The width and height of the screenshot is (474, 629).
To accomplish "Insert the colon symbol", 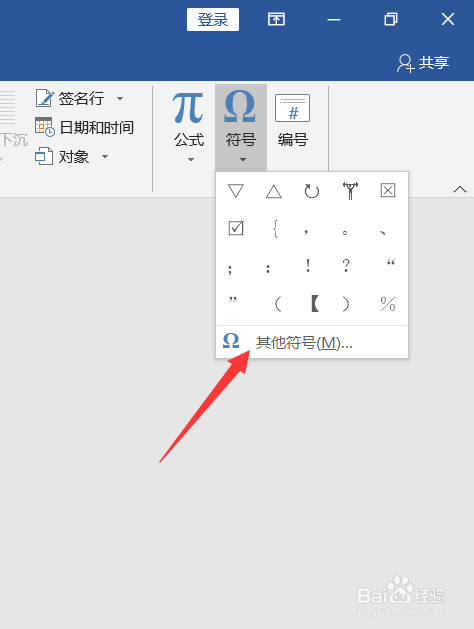I will pyautogui.click(x=268, y=268).
